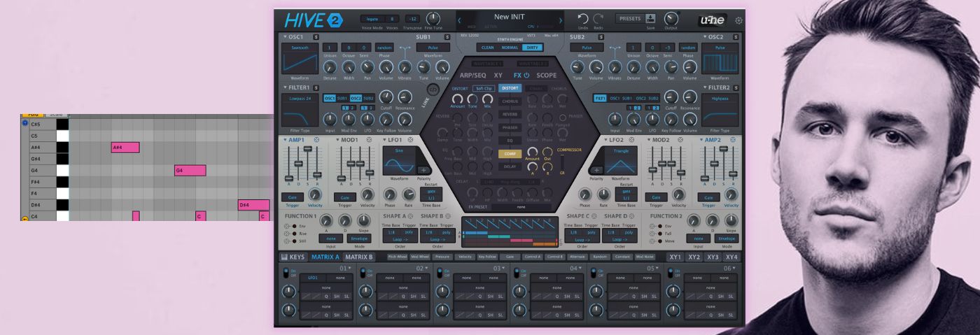The height and width of the screenshot is (335, 980).
Task: Click the PRESETS button
Action: (x=629, y=18)
